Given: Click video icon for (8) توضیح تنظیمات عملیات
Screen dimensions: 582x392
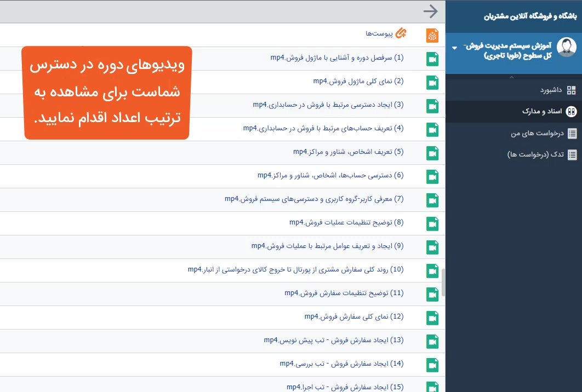Looking at the screenshot, I should pos(432,224).
